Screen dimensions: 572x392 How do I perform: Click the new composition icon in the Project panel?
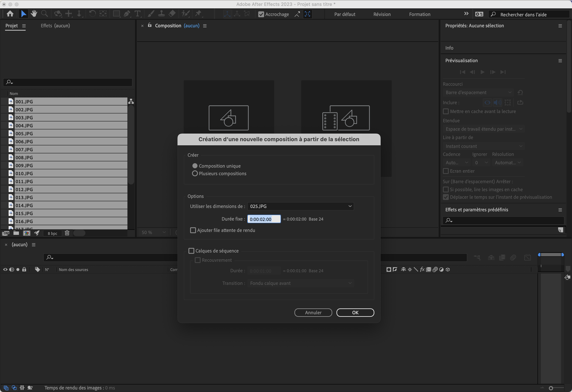tap(26, 233)
